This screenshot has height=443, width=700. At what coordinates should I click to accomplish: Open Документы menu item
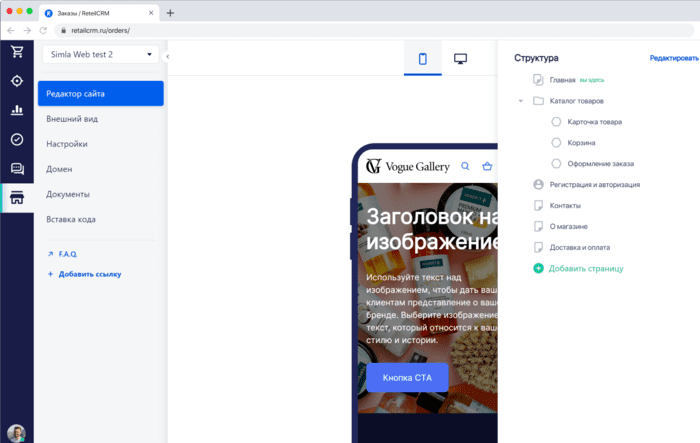(x=68, y=194)
